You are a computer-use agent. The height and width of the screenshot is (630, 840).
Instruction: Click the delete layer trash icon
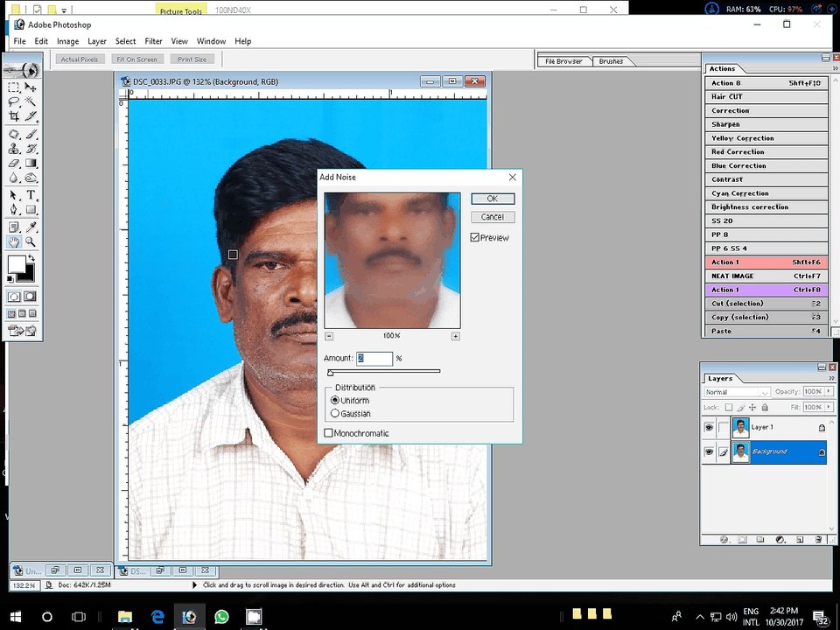(818, 540)
